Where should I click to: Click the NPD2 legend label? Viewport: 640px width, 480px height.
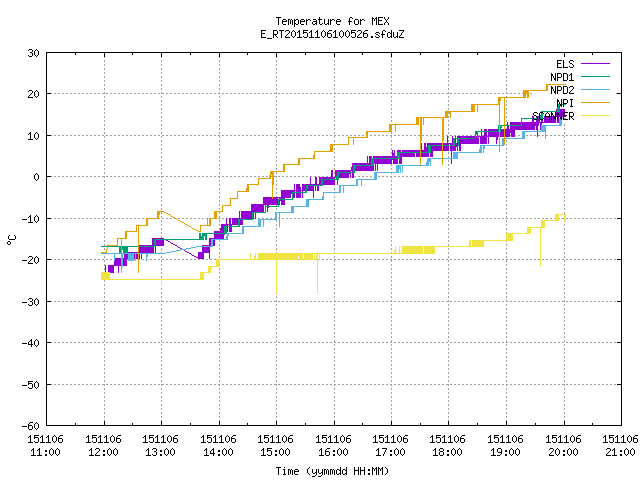(562, 90)
